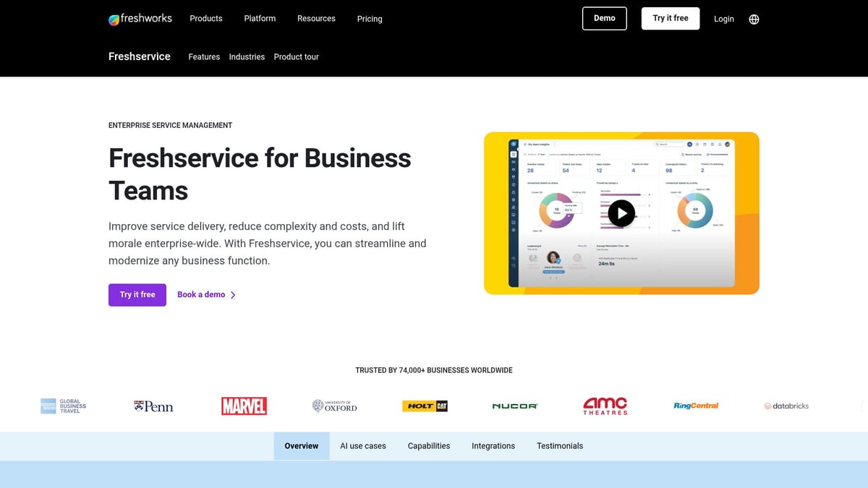The height and width of the screenshot is (488, 868).
Task: Open the Industries submenu
Action: pyautogui.click(x=247, y=57)
